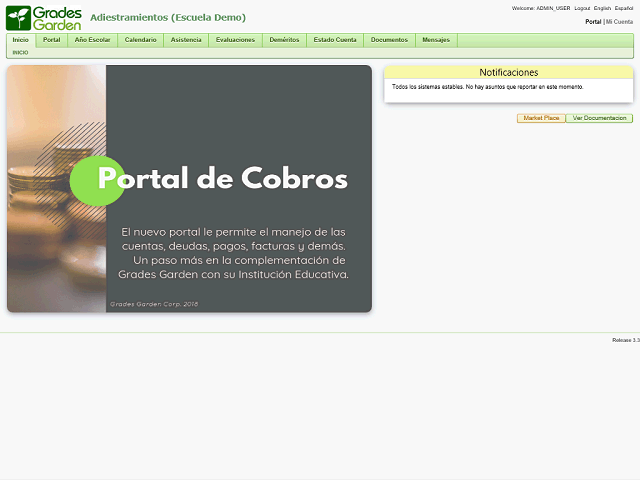Image resolution: width=640 pixels, height=480 pixels.
Task: Switch to the Portal tab
Action: [52, 40]
